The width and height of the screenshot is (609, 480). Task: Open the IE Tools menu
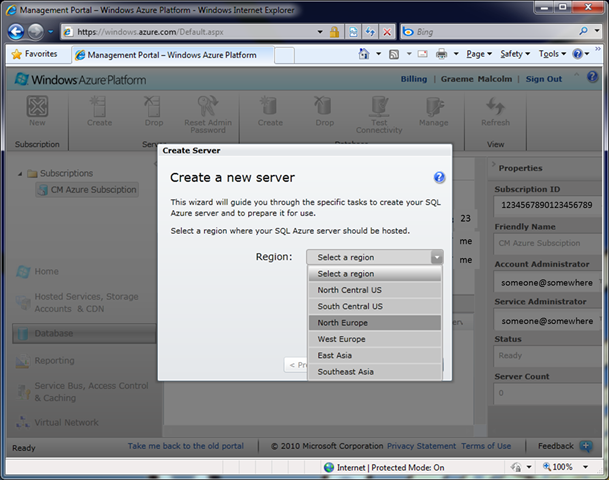(552, 54)
